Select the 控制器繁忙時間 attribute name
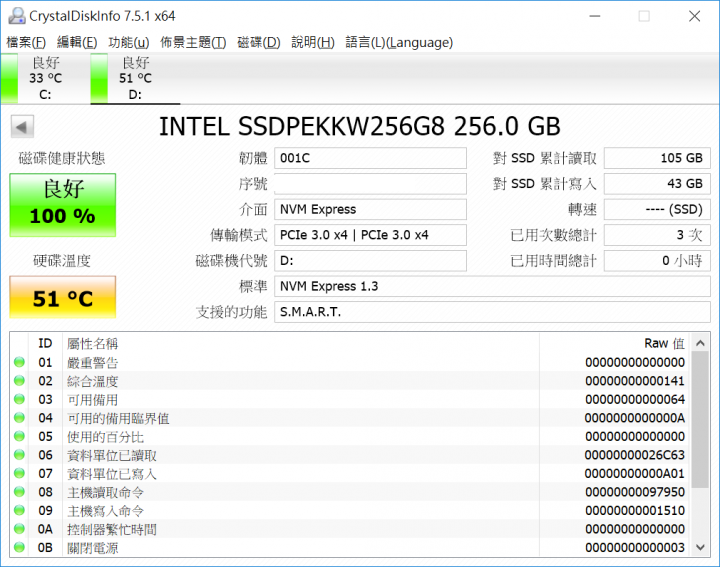Screen dimensions: 720x567 pyautogui.click(x=112, y=529)
